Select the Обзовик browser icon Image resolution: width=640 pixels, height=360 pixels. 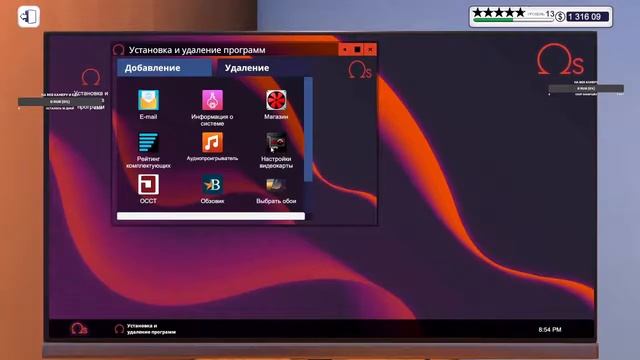212,184
